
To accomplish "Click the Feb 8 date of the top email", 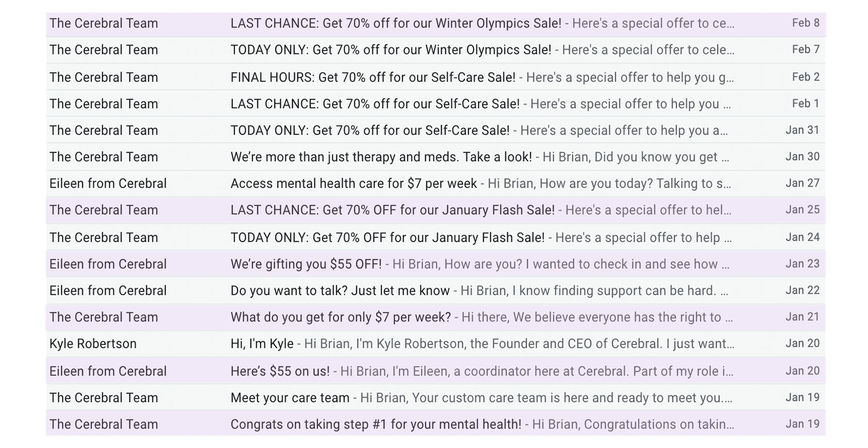I will point(805,23).
